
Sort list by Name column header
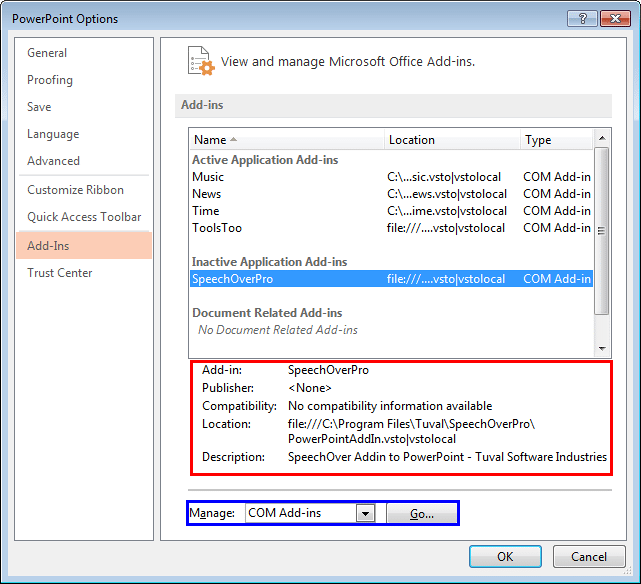[x=287, y=140]
